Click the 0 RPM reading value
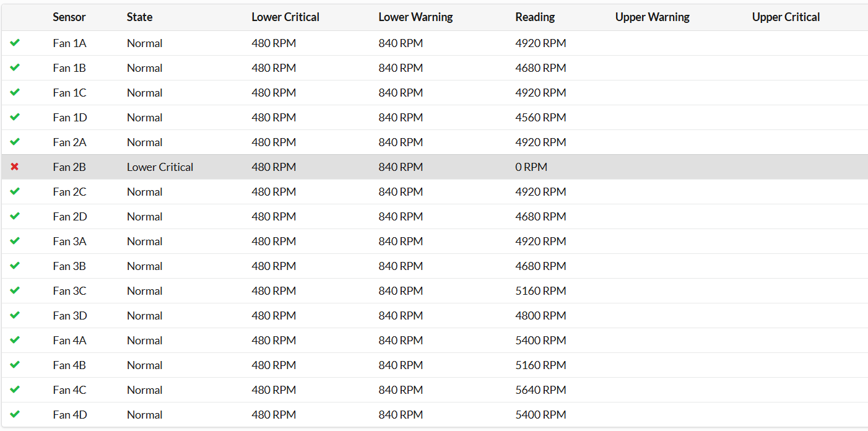 click(531, 167)
